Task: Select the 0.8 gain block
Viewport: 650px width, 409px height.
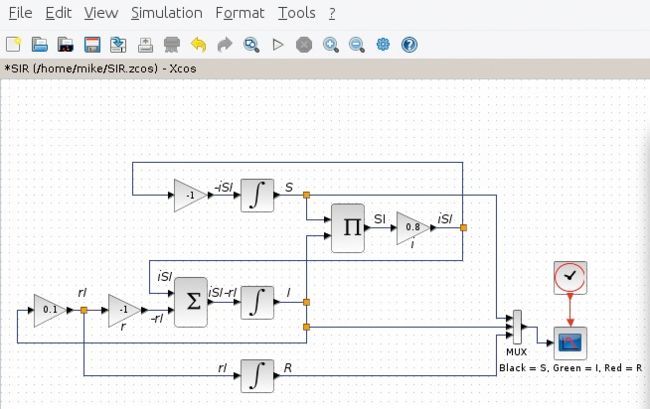Action: pyautogui.click(x=412, y=228)
